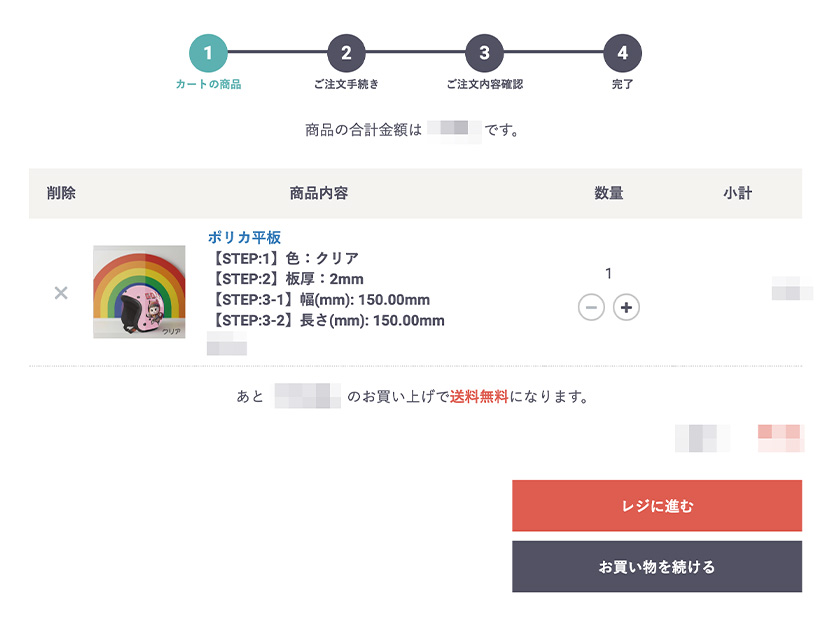Click step 1 circle カートの商品
828x626 pixels.
208,53
